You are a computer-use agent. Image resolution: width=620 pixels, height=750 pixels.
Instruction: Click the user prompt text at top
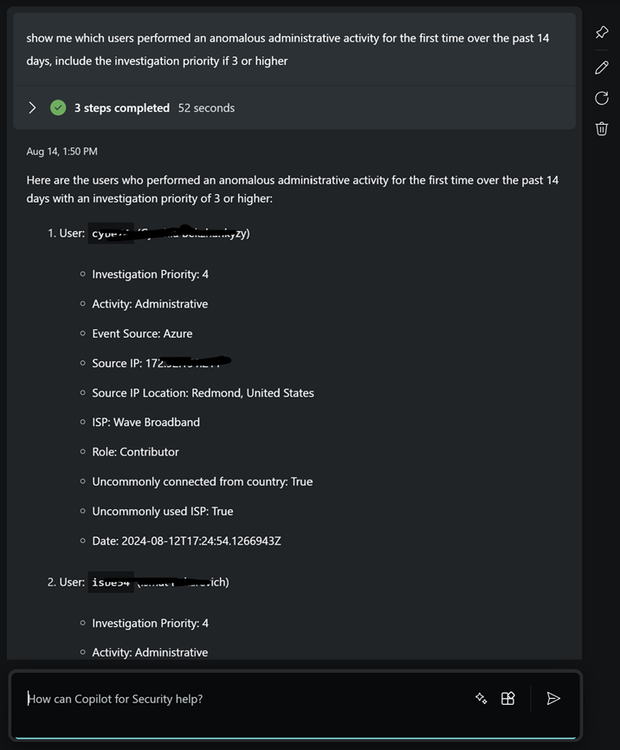pos(287,49)
